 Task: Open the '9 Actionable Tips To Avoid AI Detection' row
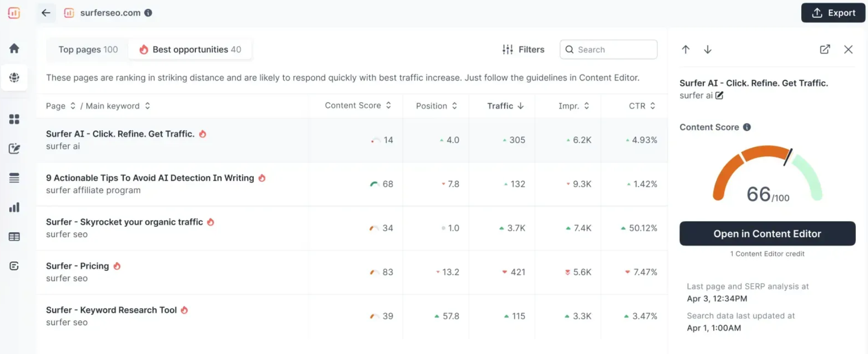pos(352,184)
